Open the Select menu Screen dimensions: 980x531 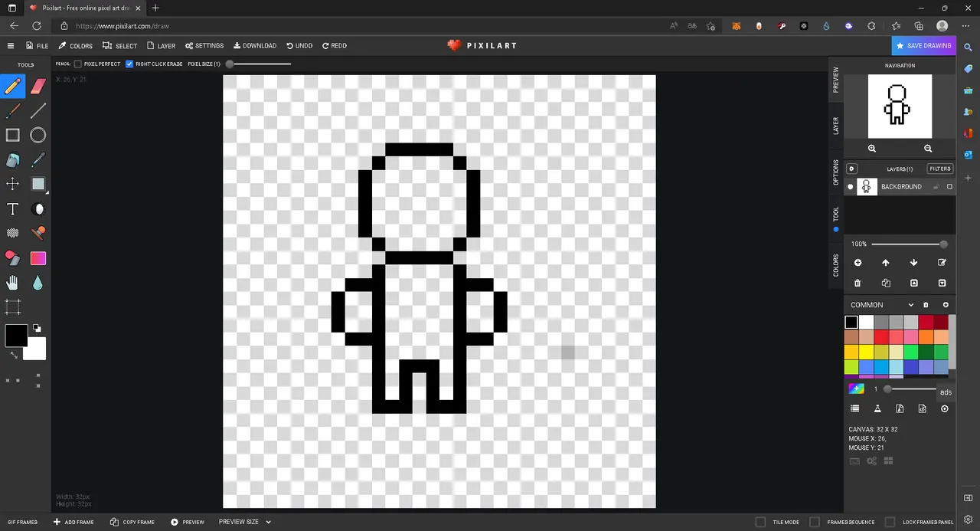[x=120, y=46]
